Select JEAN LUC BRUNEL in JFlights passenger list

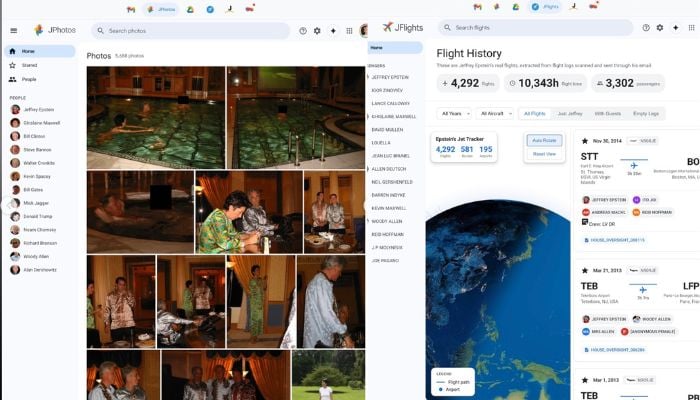(x=390, y=156)
